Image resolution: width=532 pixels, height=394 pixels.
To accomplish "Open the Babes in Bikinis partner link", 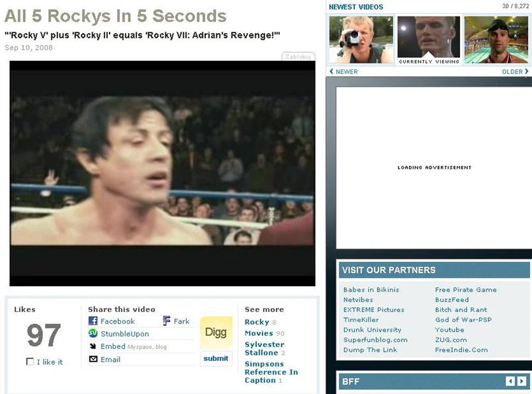I will 371,290.
